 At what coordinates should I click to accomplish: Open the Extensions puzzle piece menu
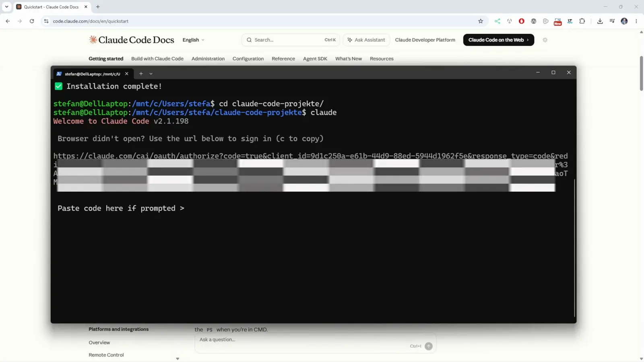tap(582, 21)
